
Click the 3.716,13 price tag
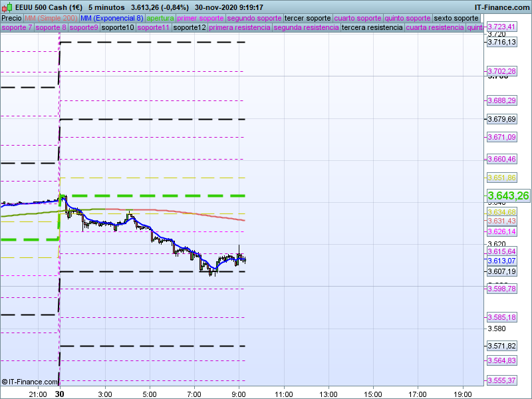coord(501,42)
